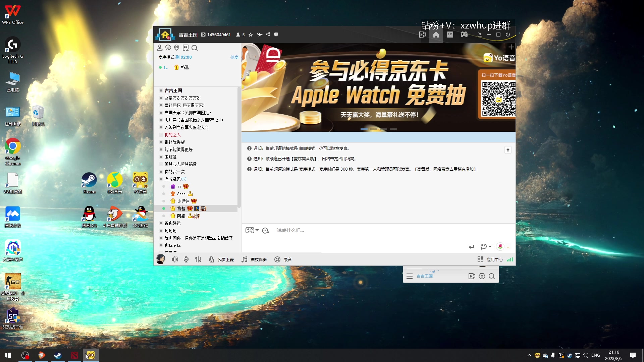Select channel 你玩不玩
The image size is (644, 362).
(x=172, y=245)
